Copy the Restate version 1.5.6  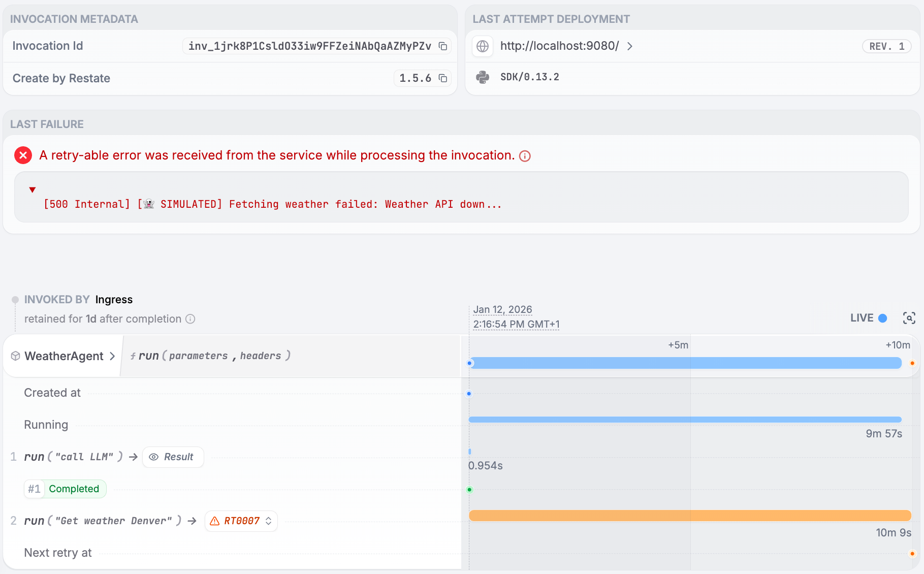tap(443, 78)
